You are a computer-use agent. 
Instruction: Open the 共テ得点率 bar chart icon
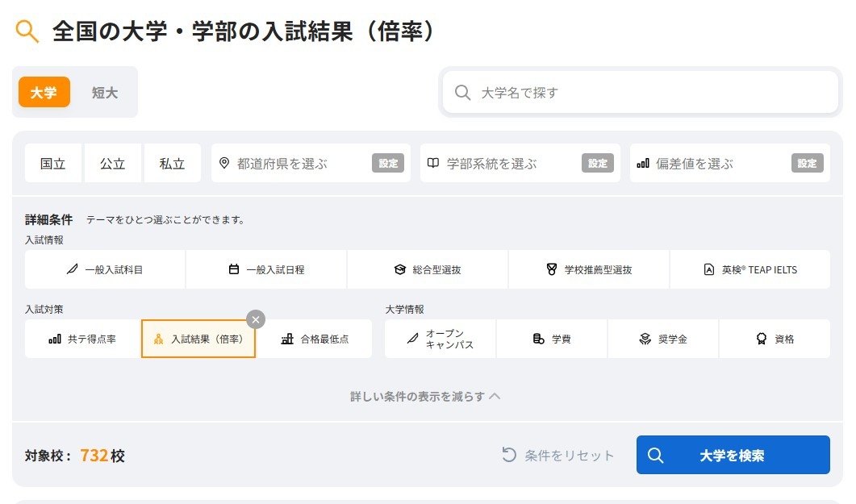point(80,339)
